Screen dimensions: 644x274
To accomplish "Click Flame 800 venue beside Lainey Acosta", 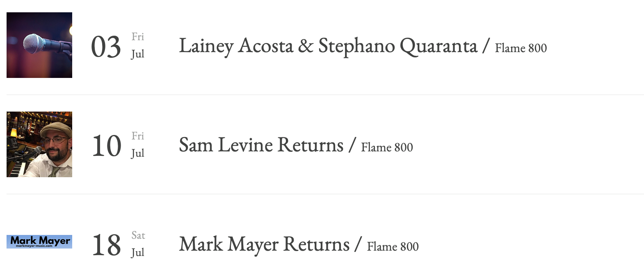I will pyautogui.click(x=521, y=48).
